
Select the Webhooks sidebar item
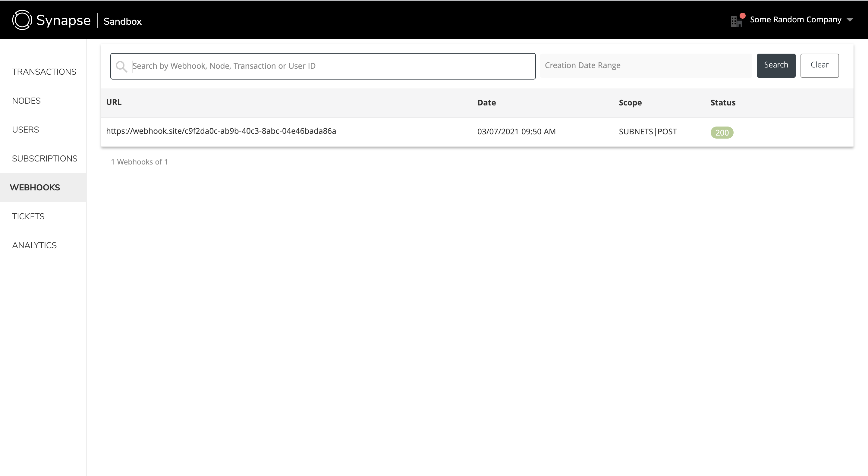pyautogui.click(x=43, y=187)
